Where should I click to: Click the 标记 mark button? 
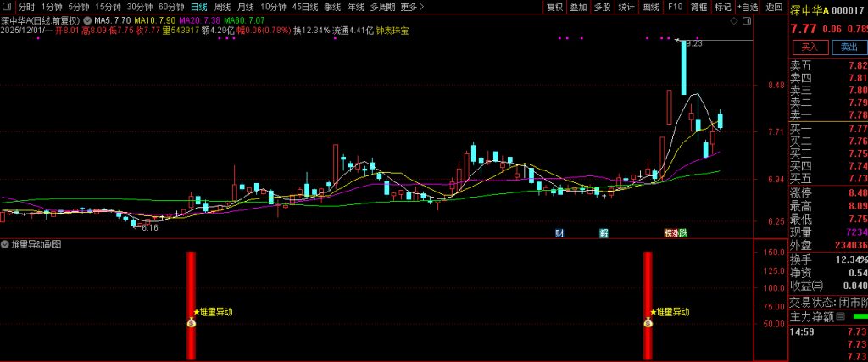[x=723, y=7]
